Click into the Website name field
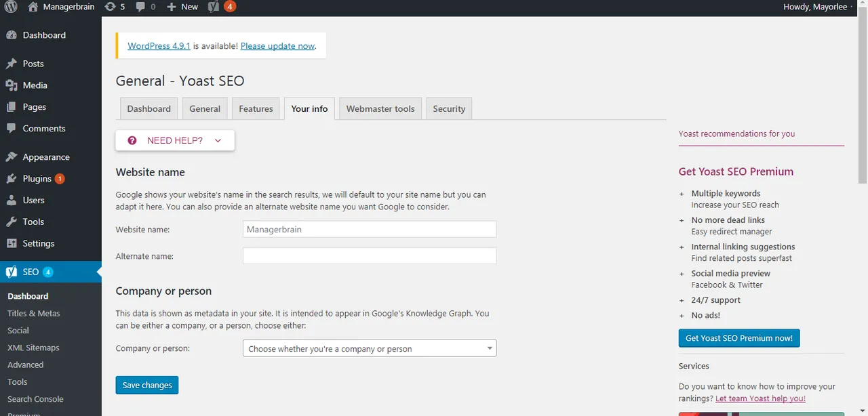 370,229
